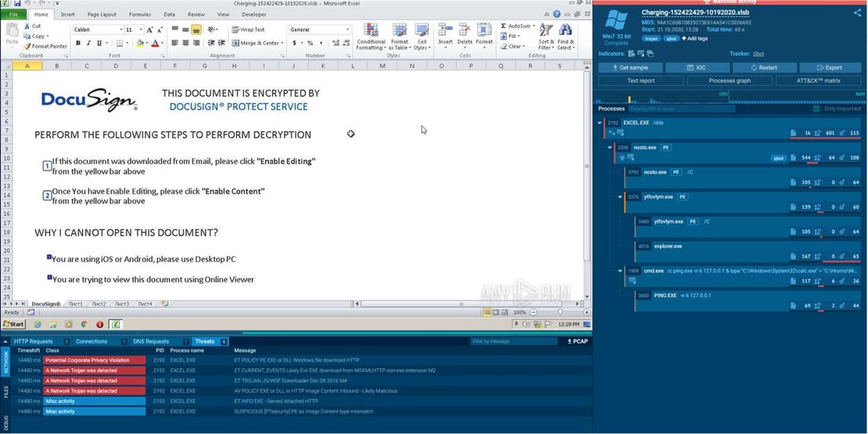Click the Filter by PID or name field
Image resolution: width=868 pixels, height=434 pixels.
coord(682,109)
